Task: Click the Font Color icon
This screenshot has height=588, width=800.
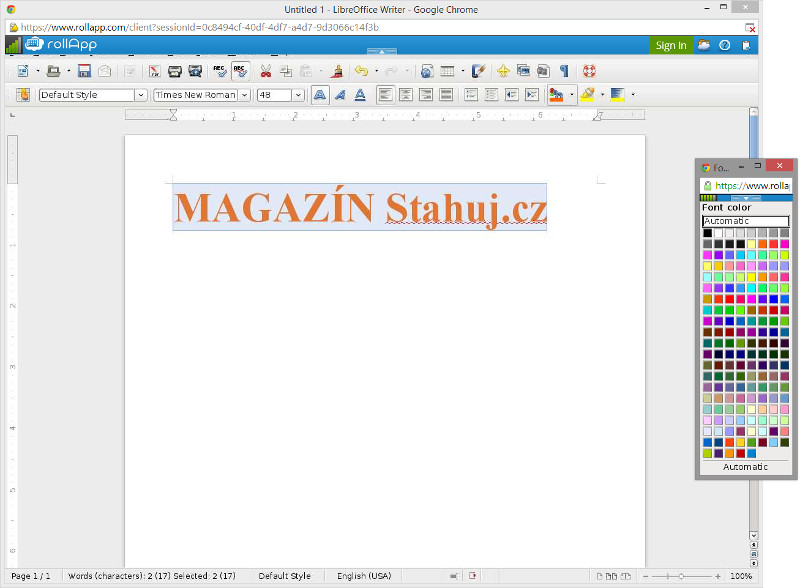Action: (x=556, y=95)
